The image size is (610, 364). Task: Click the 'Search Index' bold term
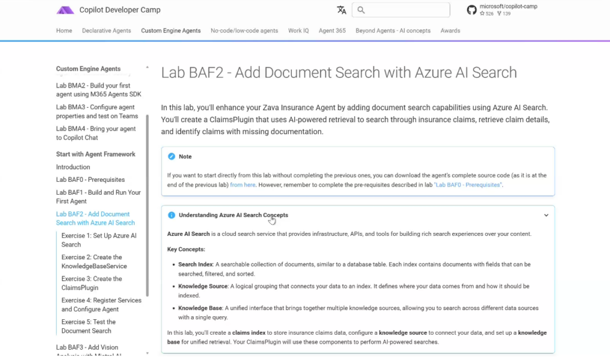pos(195,265)
